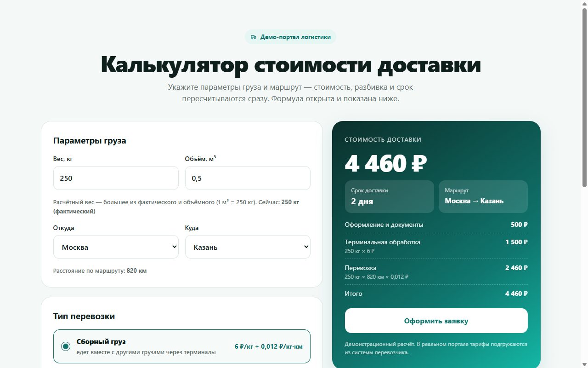The height and width of the screenshot is (368, 588).
Task: Click the Тип перевозки section heading
Action: click(84, 316)
